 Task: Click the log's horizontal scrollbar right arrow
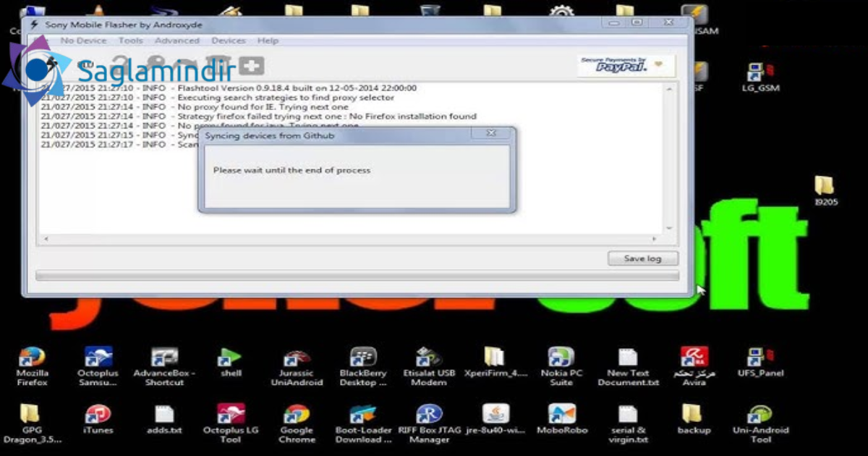click(655, 239)
